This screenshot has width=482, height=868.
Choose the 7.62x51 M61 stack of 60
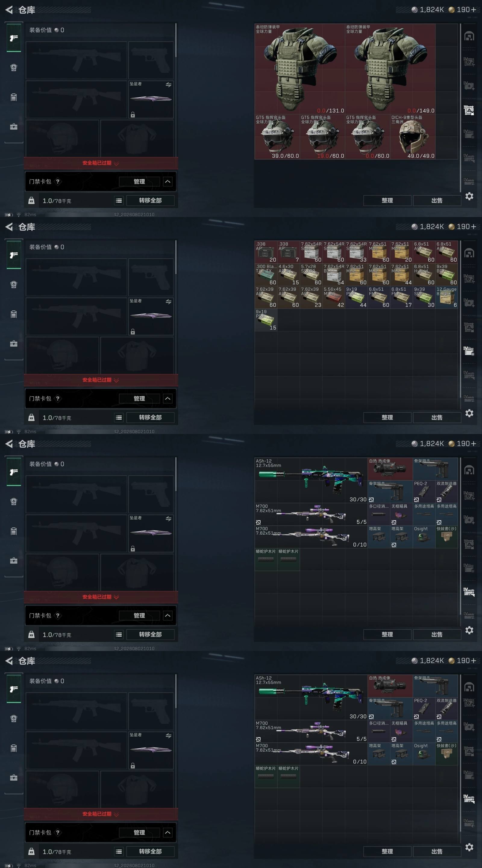379,252
